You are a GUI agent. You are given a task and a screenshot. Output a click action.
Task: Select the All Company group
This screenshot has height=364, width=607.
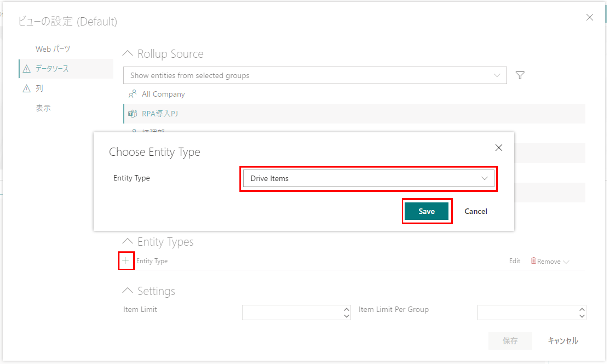click(163, 94)
